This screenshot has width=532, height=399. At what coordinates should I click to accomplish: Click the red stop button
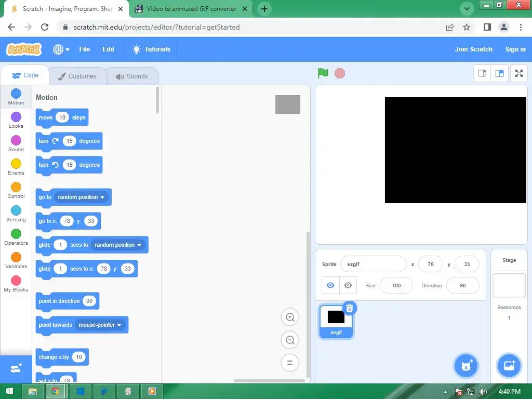tap(340, 73)
